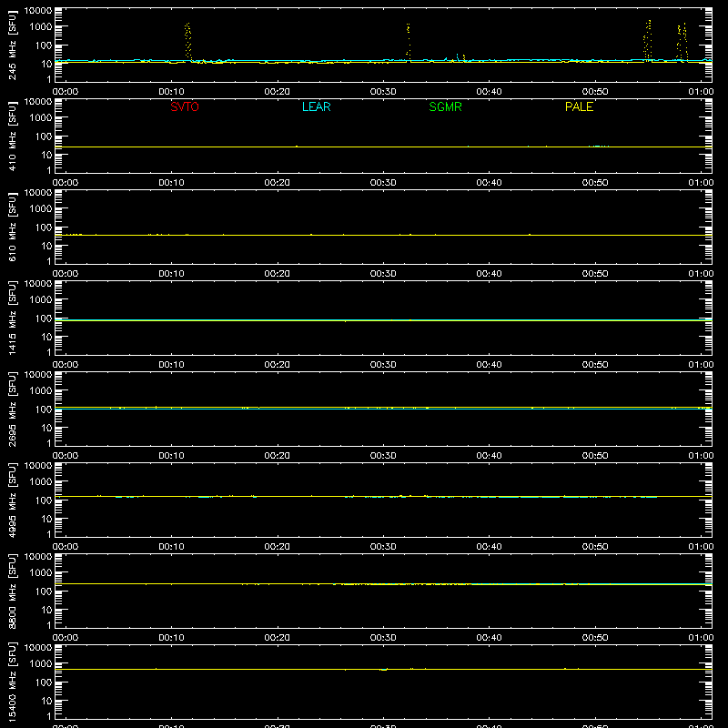Screen dimensions: 728x728
Task: Click the 245 MHz burst spike near 00:32
Action: pyautogui.click(x=408, y=41)
